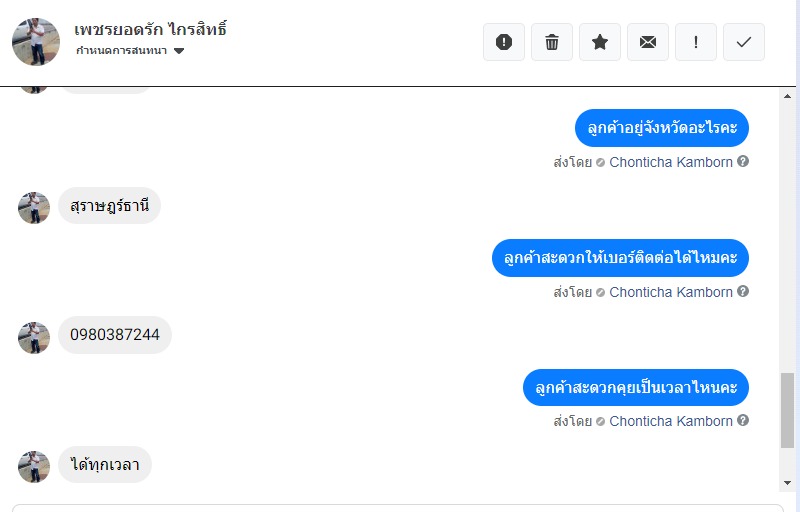800x512 pixels.
Task: Click the exclamation mark priority icon
Action: [x=696, y=42]
